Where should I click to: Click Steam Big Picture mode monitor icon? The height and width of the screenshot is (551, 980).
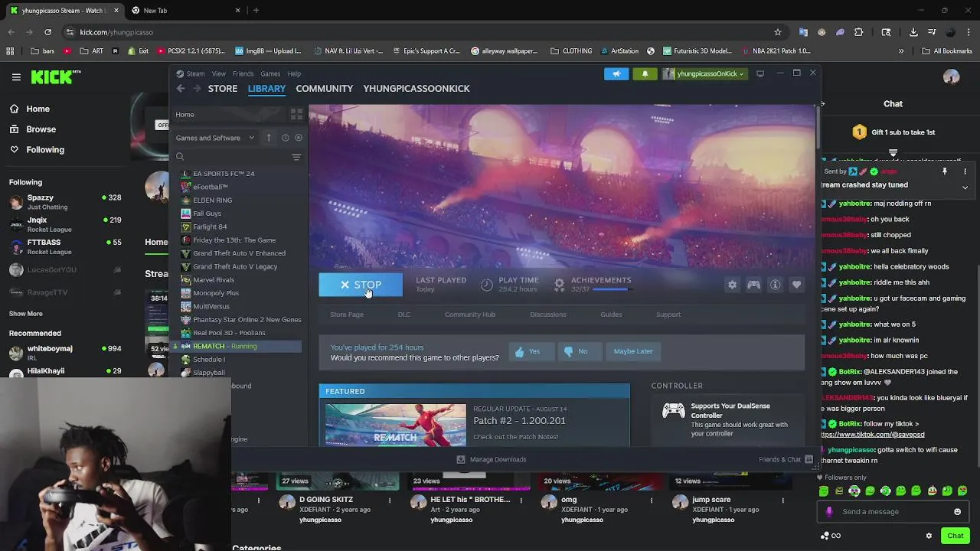coord(760,73)
